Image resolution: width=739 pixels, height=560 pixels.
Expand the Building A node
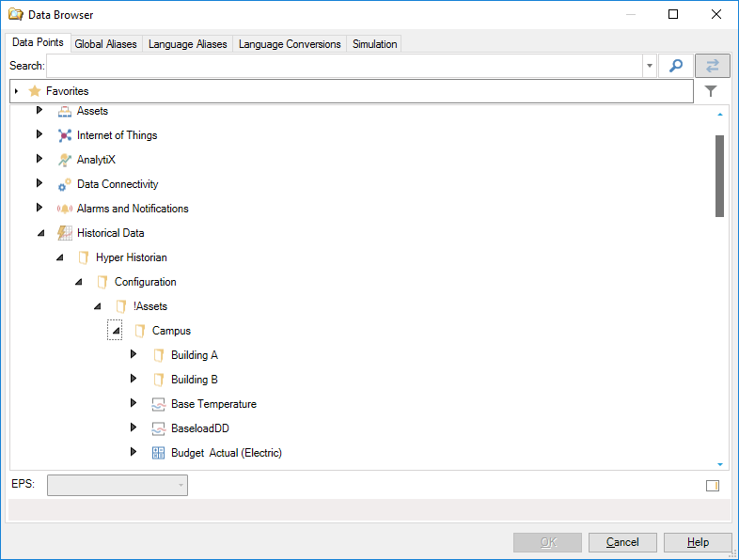tap(134, 355)
